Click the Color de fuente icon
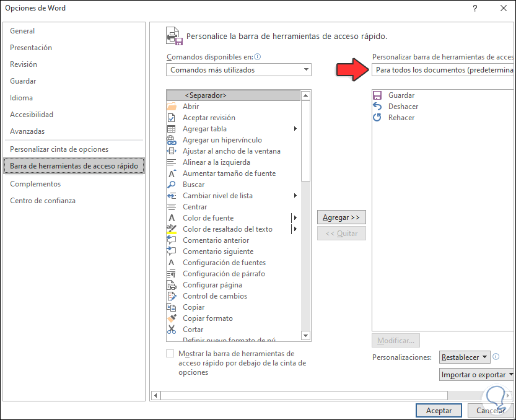Viewport: 516px width, 420px height. (172, 218)
